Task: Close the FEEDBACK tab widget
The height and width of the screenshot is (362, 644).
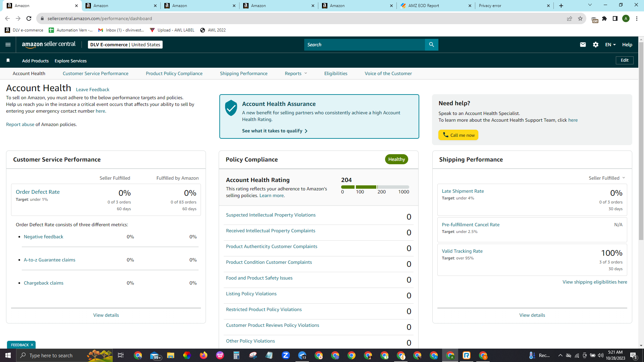Action: click(32, 345)
